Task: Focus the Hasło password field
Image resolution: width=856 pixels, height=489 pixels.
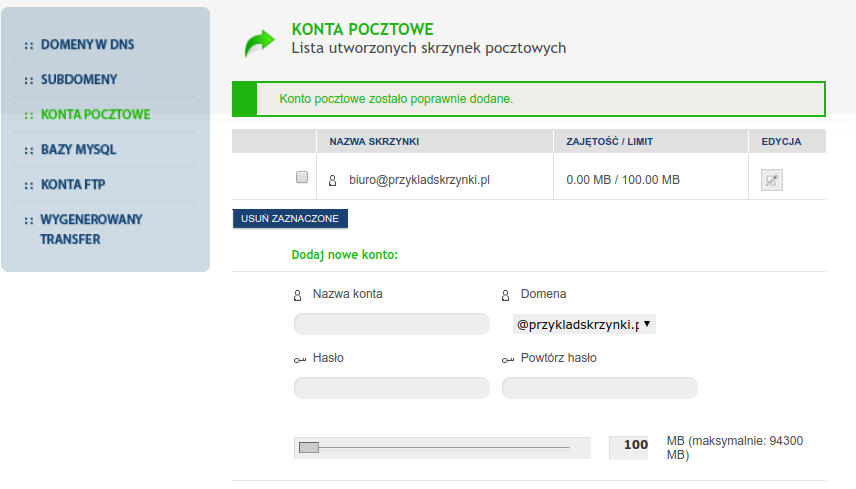Action: 391,387
